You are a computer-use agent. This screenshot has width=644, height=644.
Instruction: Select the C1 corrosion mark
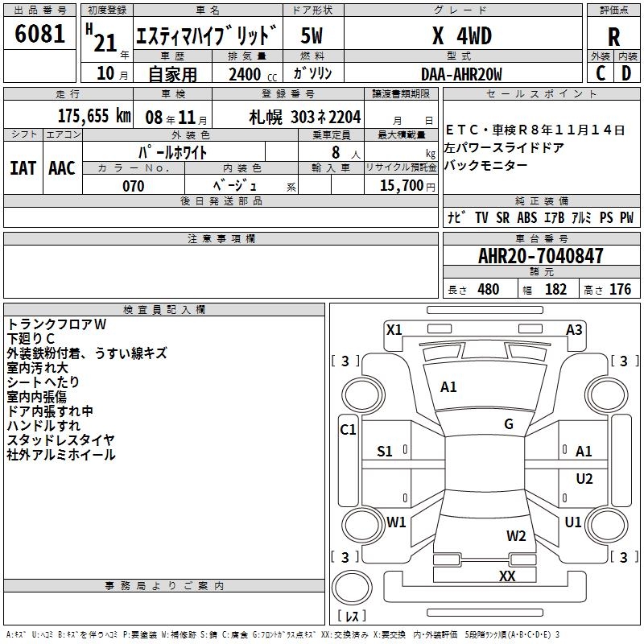(349, 430)
